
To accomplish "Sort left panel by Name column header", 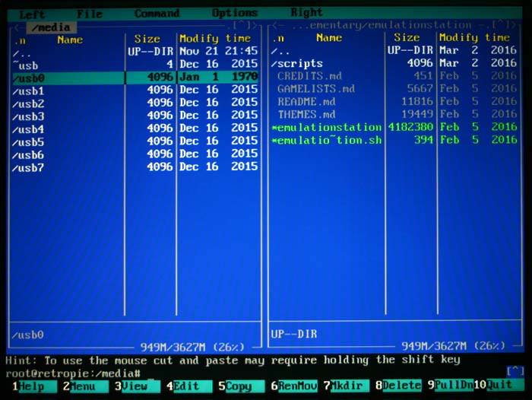I will click(x=70, y=40).
